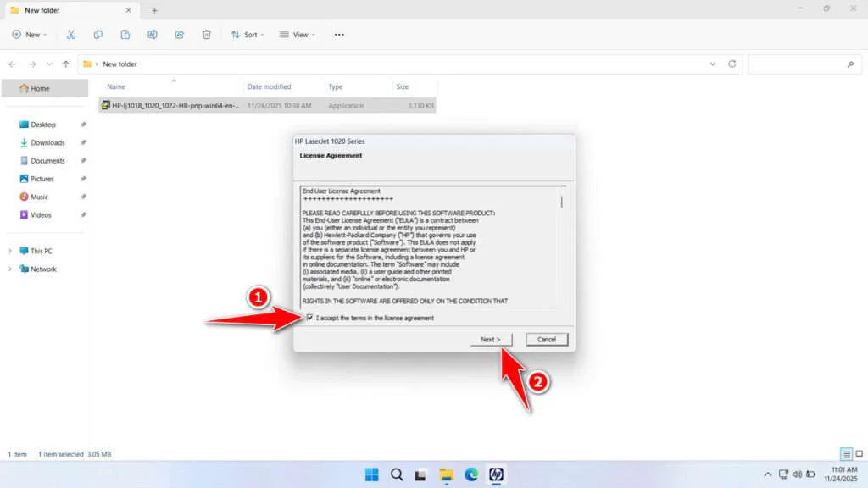Paste from the clipboard

pyautogui.click(x=125, y=34)
